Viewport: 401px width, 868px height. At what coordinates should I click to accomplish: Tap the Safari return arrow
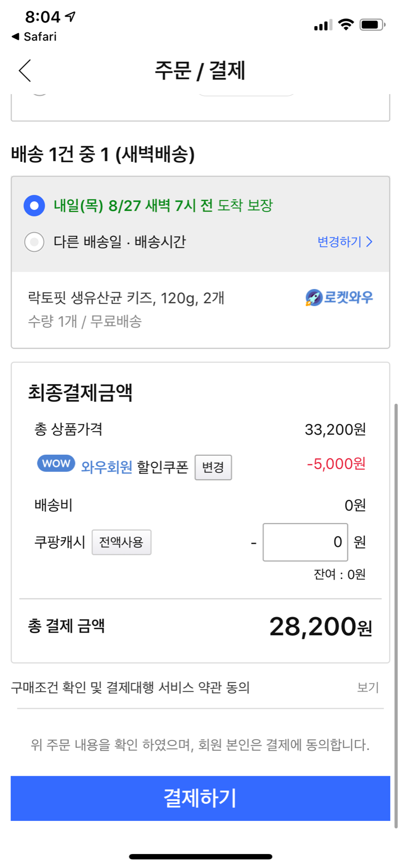tap(15, 37)
